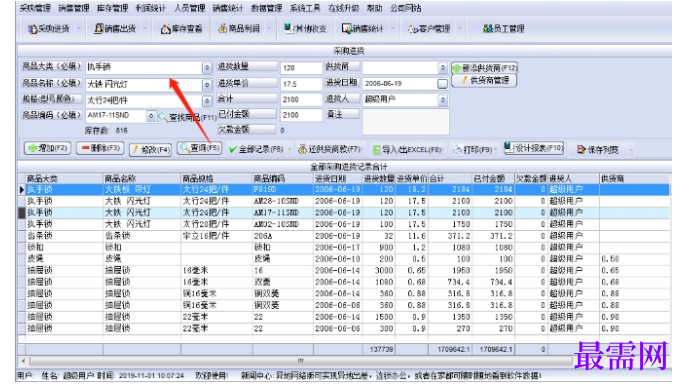The width and height of the screenshot is (686, 387).
Task: Expand the 商品名称 combo box arrow
Action: point(207,84)
